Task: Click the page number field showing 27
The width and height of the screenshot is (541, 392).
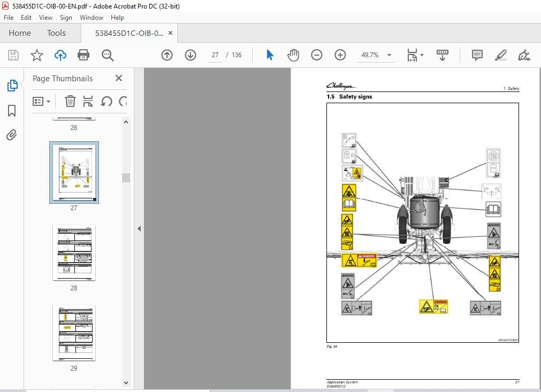Action: pos(215,55)
